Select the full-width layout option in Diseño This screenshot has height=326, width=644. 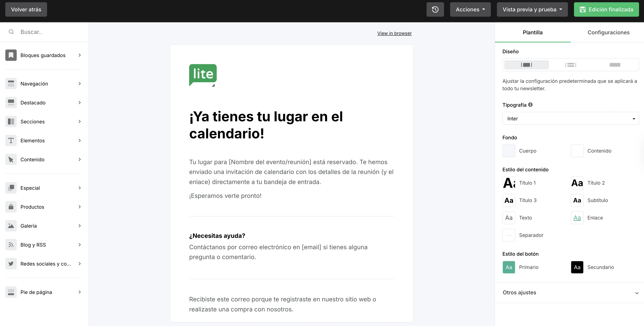pos(615,65)
